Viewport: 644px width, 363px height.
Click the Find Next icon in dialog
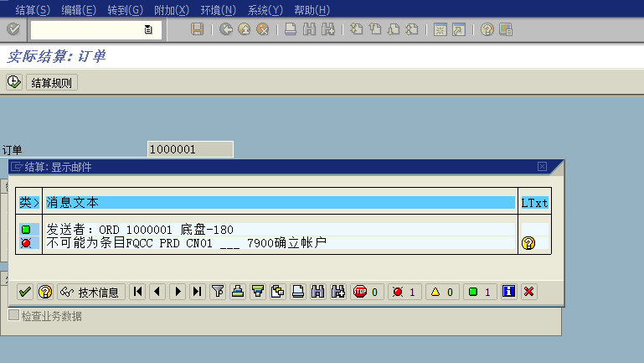(x=338, y=292)
